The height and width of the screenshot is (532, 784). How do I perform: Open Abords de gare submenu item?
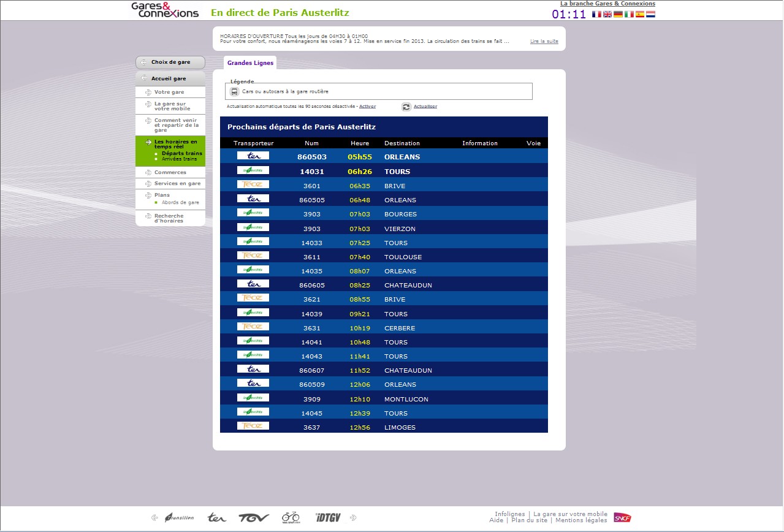pos(180,202)
